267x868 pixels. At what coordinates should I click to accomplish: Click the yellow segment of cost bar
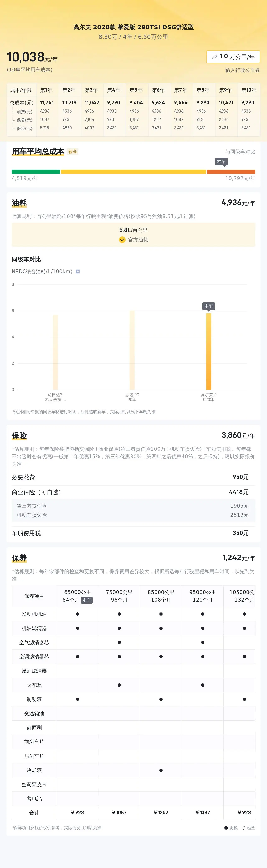[133, 171]
